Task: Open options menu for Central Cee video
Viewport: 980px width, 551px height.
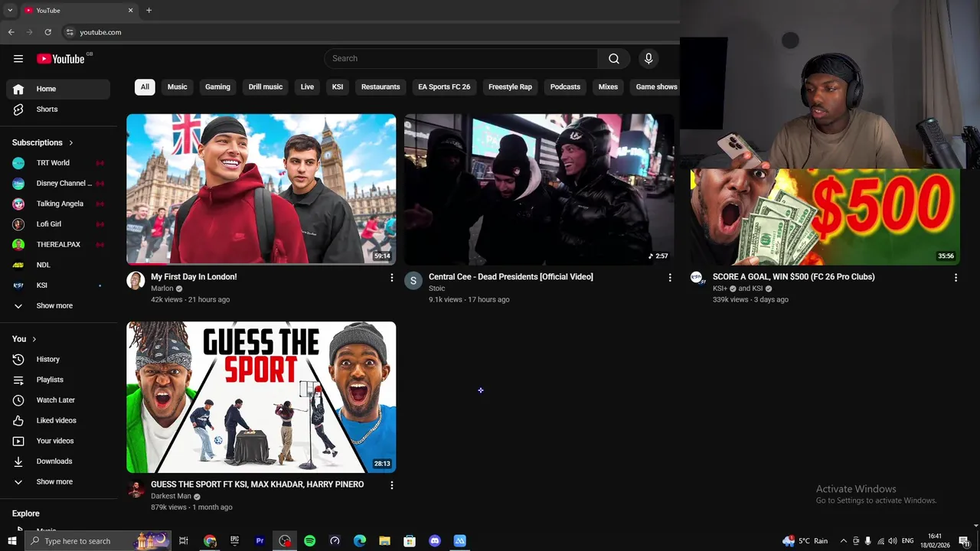Action: coord(670,278)
